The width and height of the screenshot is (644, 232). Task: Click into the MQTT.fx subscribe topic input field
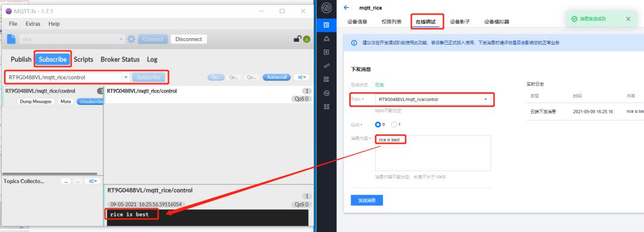click(64, 77)
